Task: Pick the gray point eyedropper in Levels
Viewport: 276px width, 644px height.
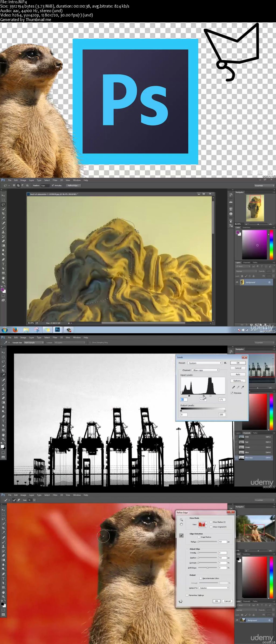Action: coord(238,387)
